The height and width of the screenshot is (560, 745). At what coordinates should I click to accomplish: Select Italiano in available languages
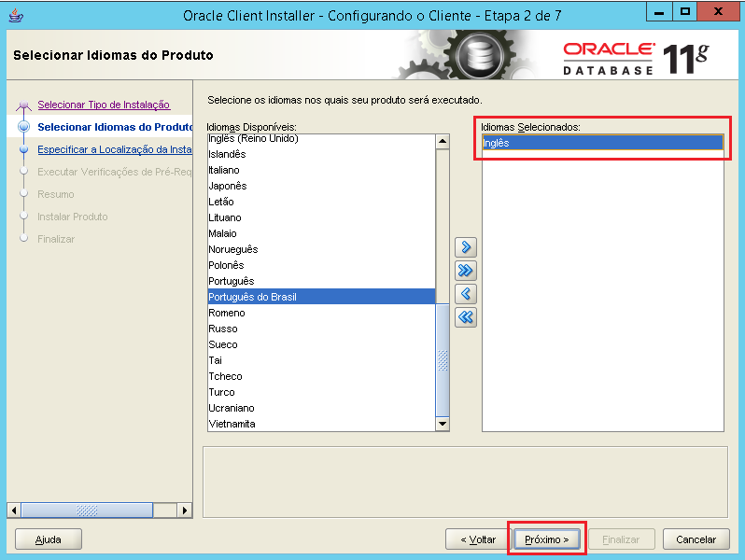pos(321,170)
